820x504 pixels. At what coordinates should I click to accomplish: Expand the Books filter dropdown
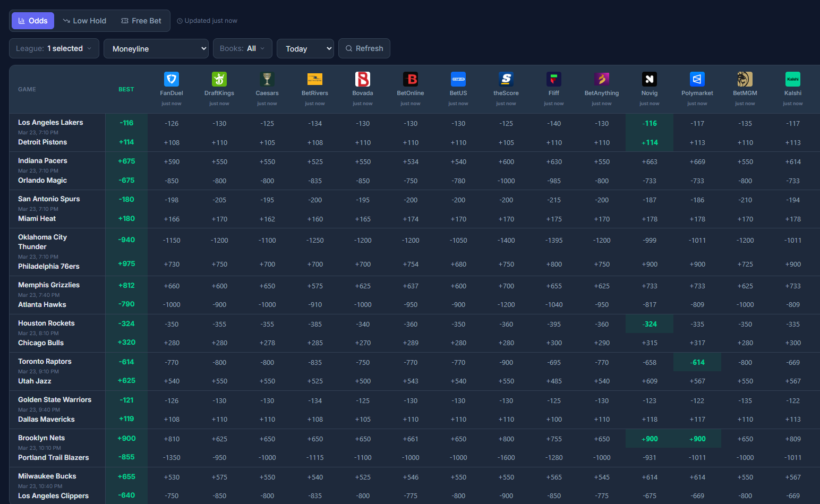click(243, 48)
